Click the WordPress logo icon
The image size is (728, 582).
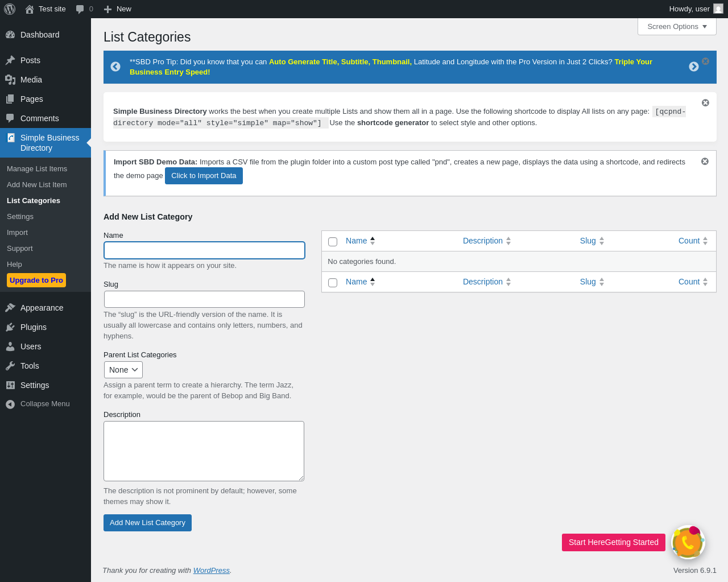coord(10,9)
